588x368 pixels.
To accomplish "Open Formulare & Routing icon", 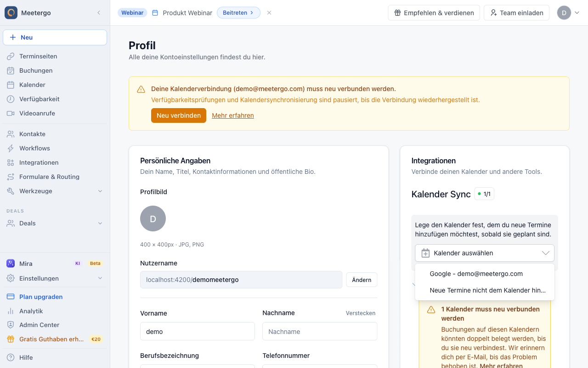I will pyautogui.click(x=11, y=177).
